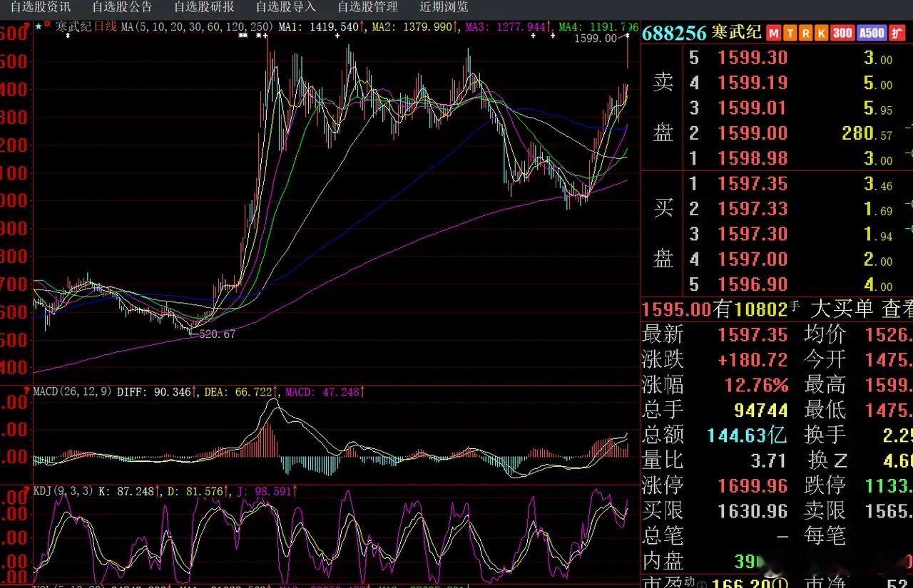Click the 寒武纪 name in the quote header
This screenshot has height=588, width=913.
pos(736,33)
